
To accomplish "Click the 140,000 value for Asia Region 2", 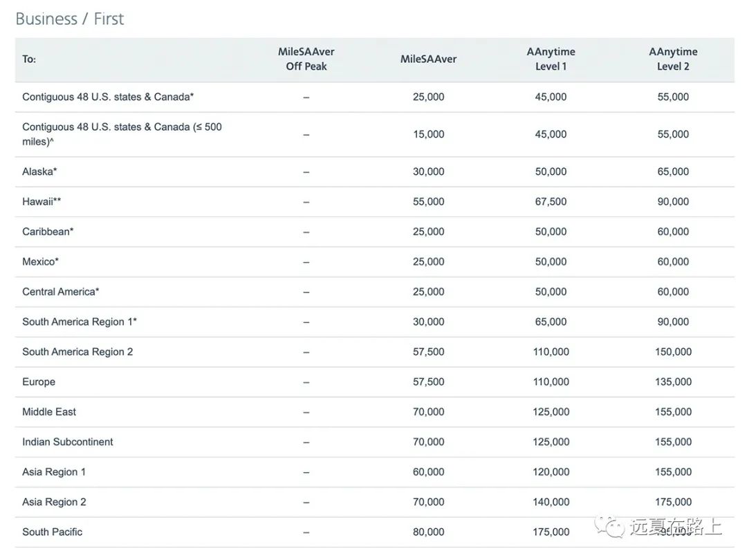I will point(551,501).
